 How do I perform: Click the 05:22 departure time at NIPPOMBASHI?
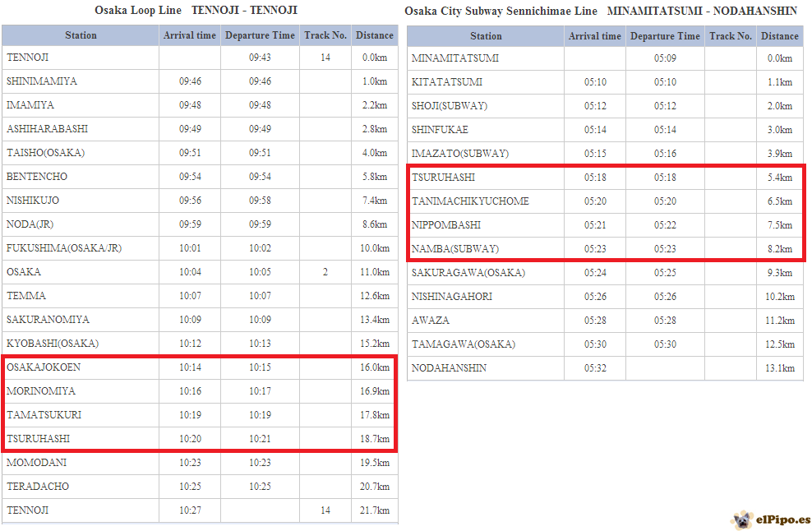point(665,225)
